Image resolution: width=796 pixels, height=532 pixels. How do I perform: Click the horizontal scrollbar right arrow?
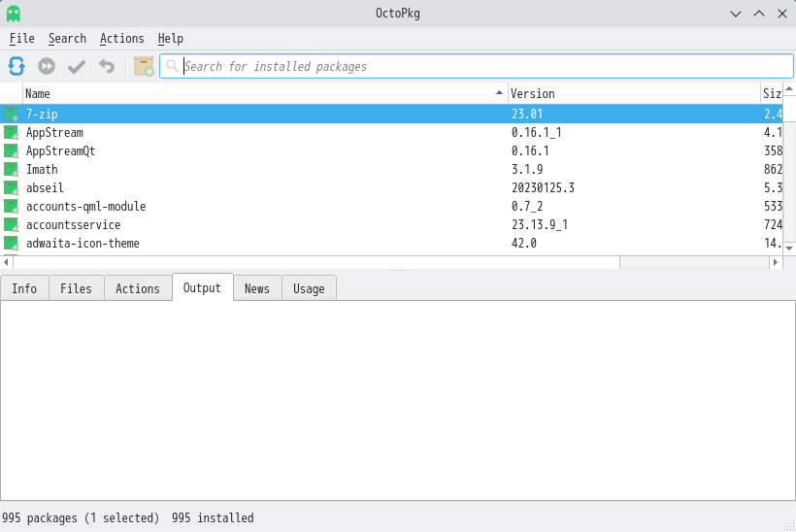[x=776, y=262]
